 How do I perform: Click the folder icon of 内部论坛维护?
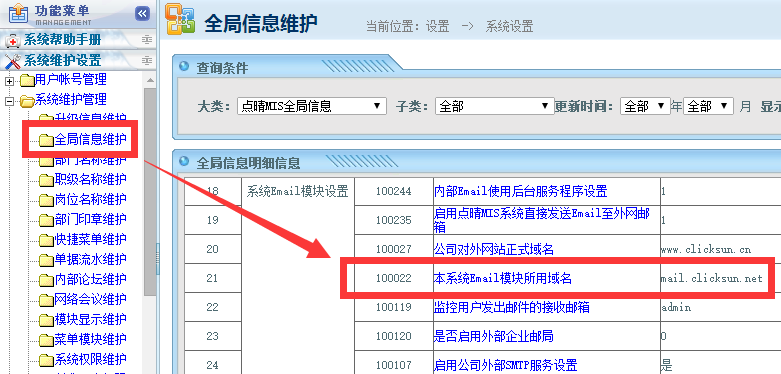click(46, 280)
